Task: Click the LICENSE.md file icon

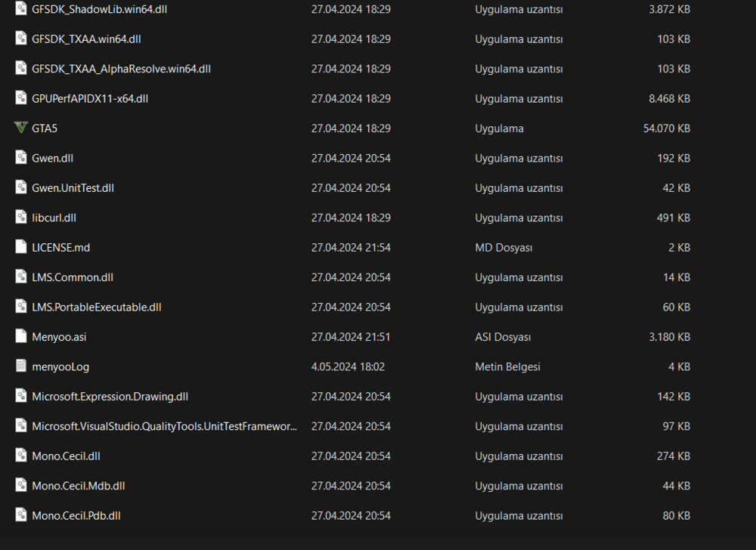Action: click(20, 247)
